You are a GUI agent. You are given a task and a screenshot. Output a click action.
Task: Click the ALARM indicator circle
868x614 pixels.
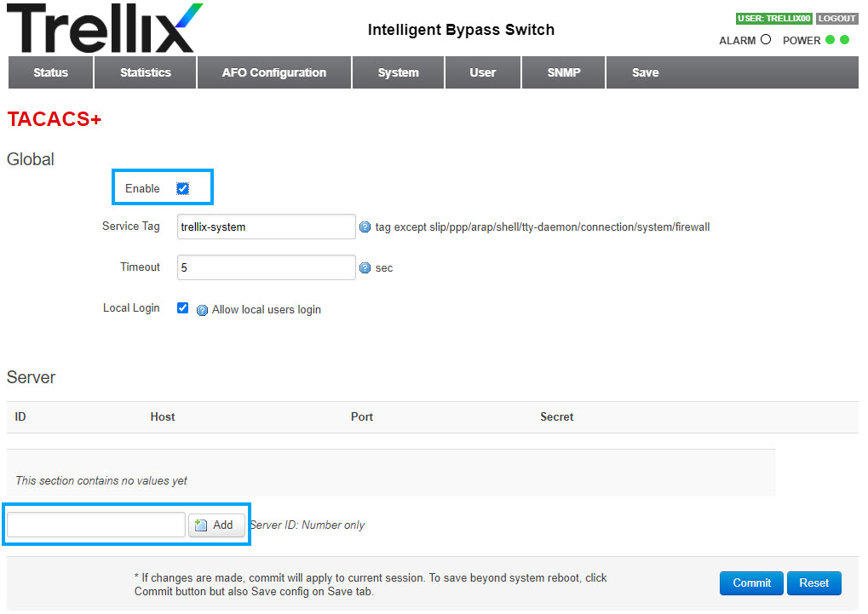click(x=766, y=39)
